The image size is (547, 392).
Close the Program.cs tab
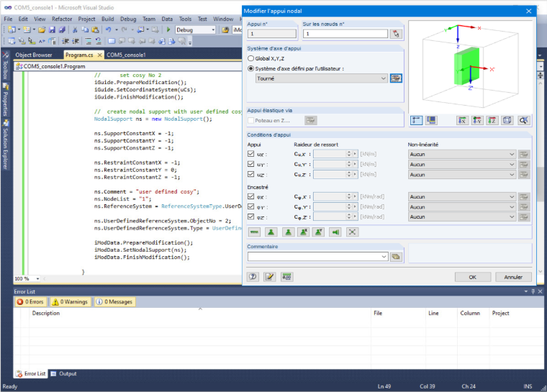tap(100, 55)
